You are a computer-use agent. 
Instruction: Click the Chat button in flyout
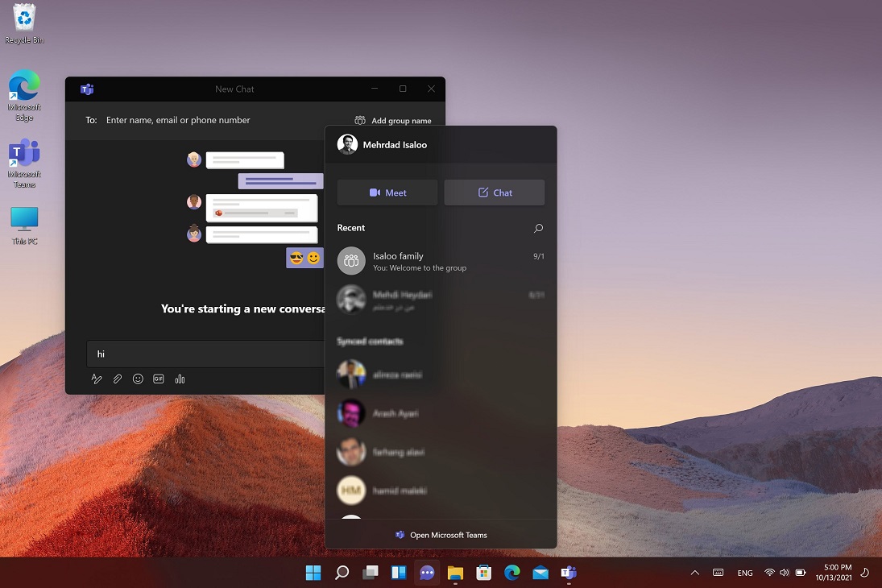tap(495, 193)
